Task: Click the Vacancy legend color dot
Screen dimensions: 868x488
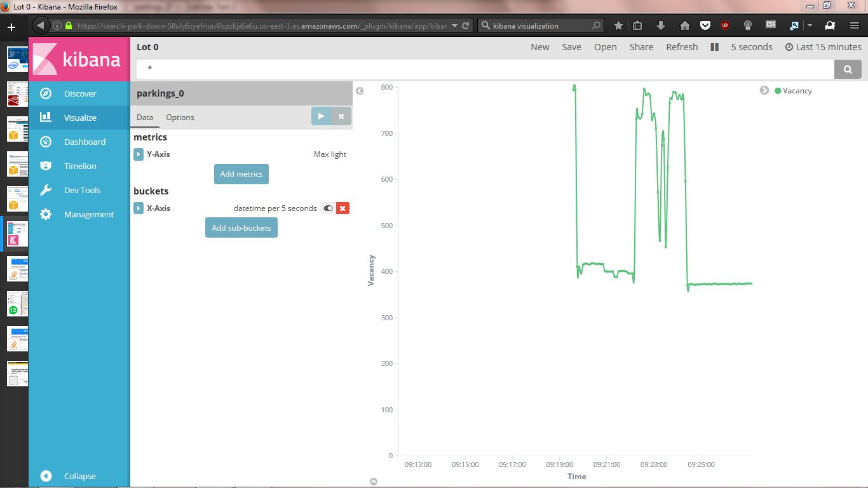Action: 778,91
